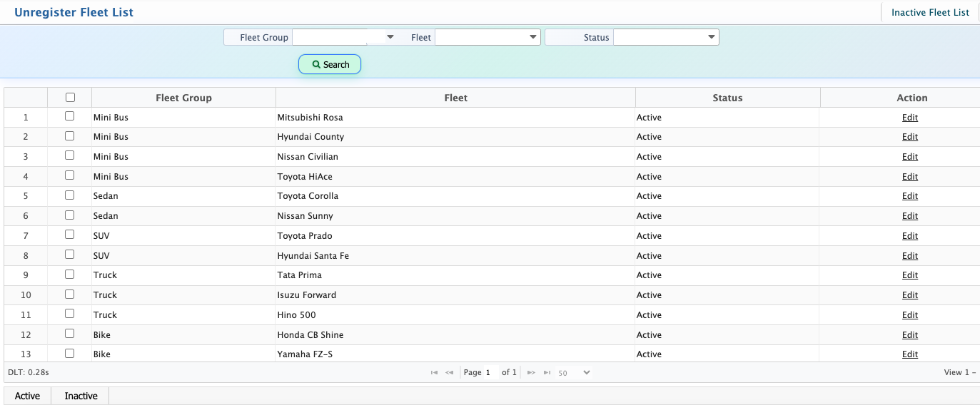Open the Fleet dropdown filter
Viewport: 980px width, 405px height.
[x=488, y=37]
